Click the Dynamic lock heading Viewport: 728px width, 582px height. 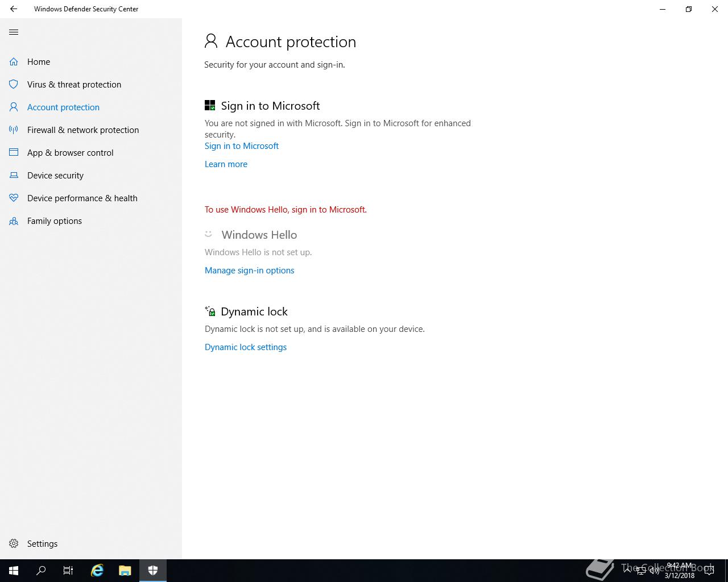pyautogui.click(x=254, y=311)
